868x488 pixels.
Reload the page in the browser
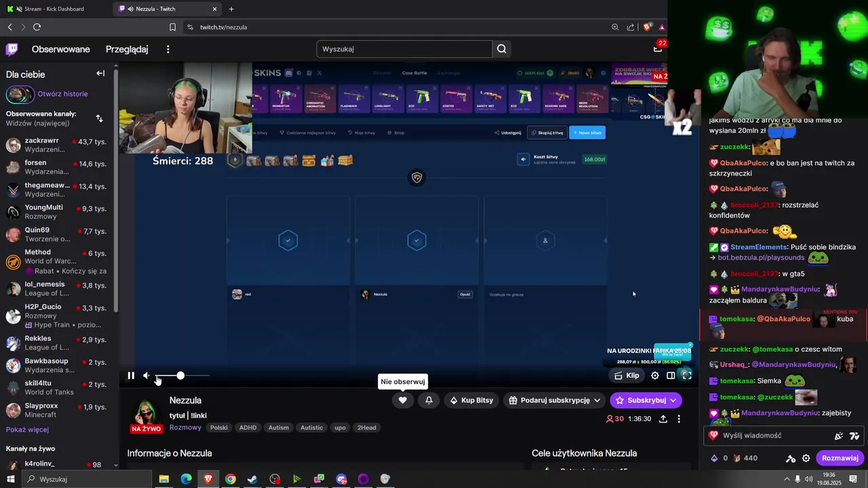tap(37, 27)
